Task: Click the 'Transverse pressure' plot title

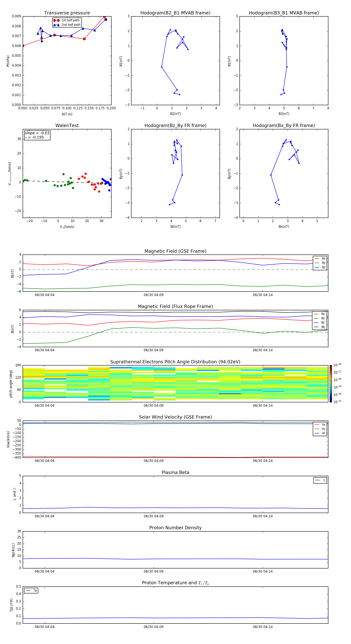Action: pos(67,13)
